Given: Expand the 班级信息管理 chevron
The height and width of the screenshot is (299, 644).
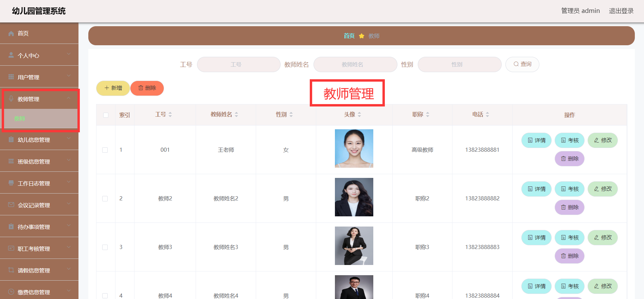Looking at the screenshot, I should click(x=69, y=160).
